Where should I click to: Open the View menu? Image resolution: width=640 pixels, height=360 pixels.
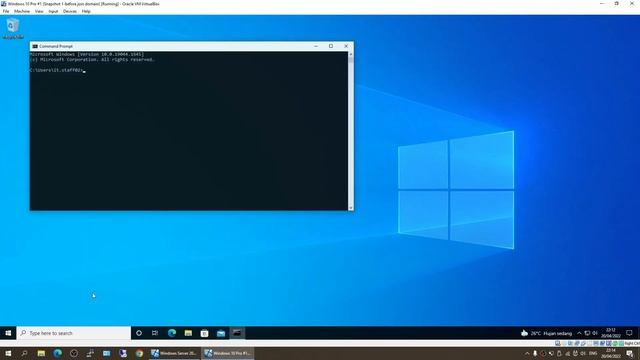39,11
